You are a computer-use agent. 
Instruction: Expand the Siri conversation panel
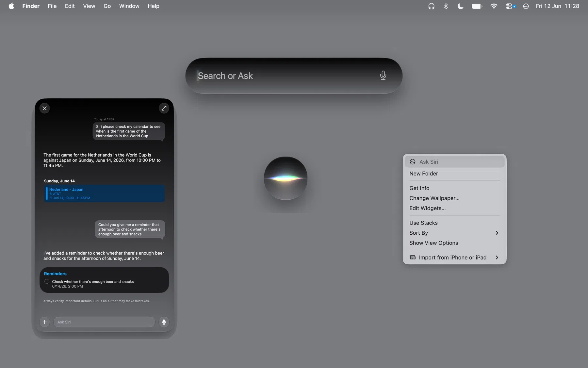tap(164, 108)
